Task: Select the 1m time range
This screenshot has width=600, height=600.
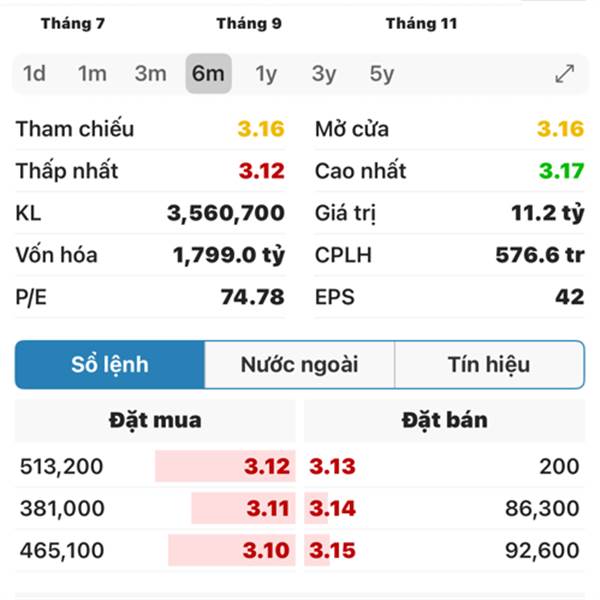Action: click(x=92, y=73)
